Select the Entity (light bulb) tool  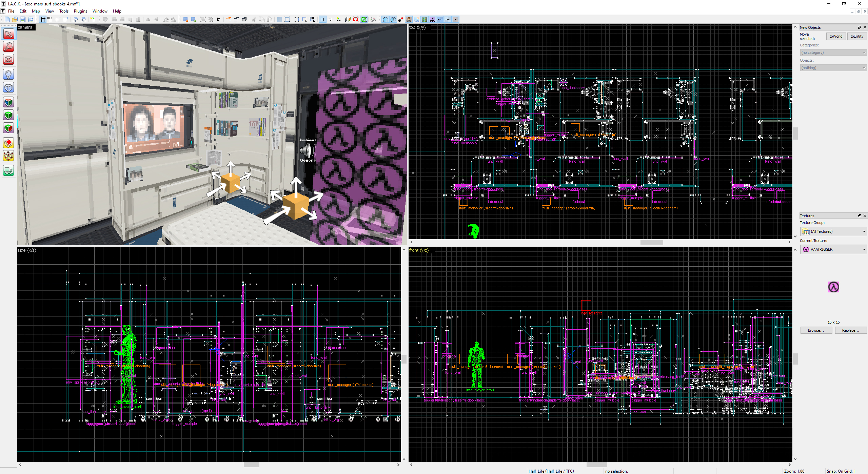(8, 75)
